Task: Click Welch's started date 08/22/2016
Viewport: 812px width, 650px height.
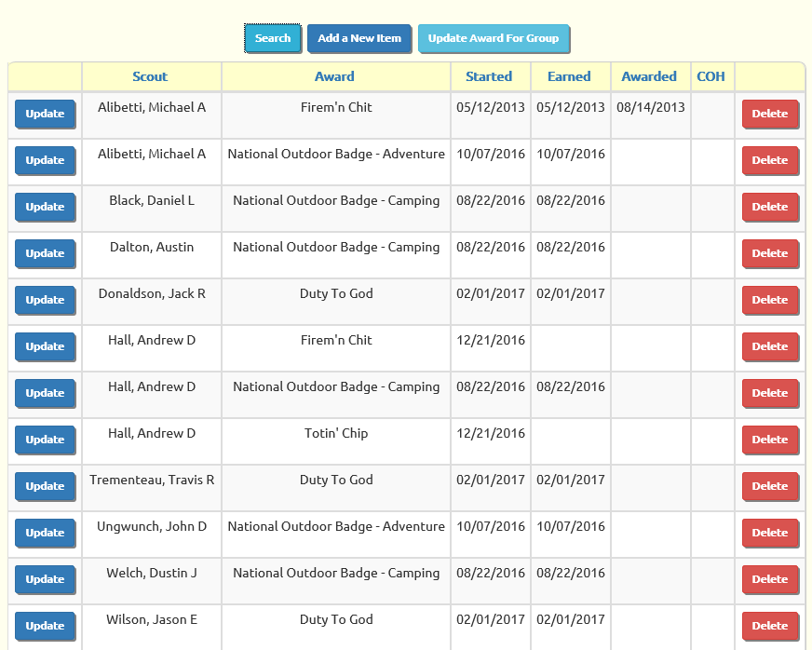Action: point(491,574)
